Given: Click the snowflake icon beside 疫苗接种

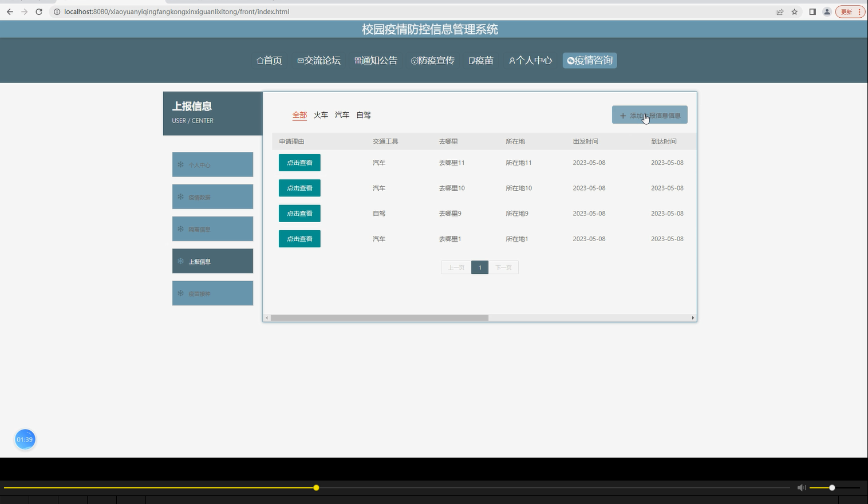Looking at the screenshot, I should (180, 293).
